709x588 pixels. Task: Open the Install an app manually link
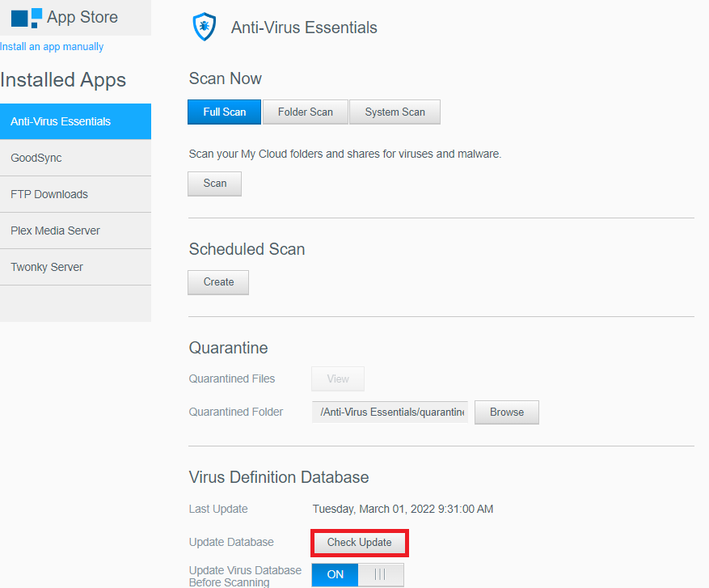tap(52, 46)
